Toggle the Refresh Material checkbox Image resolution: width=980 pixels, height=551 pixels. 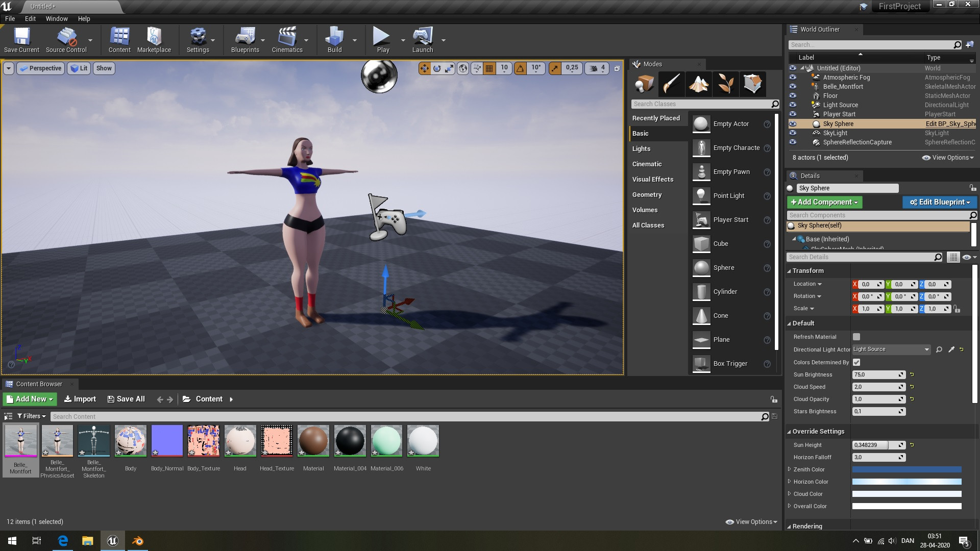856,337
